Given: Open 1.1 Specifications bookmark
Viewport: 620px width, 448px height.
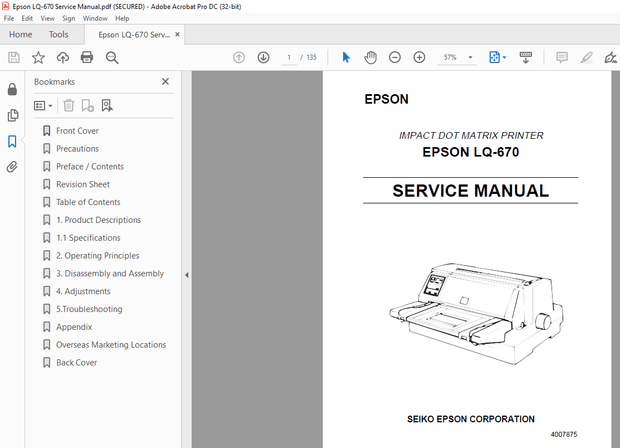Looking at the screenshot, I should 88,238.
